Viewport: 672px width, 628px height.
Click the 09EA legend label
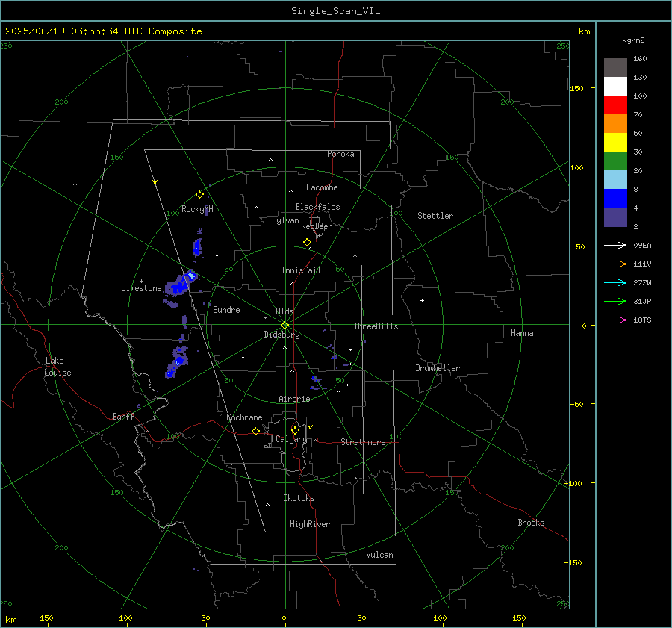(x=642, y=245)
